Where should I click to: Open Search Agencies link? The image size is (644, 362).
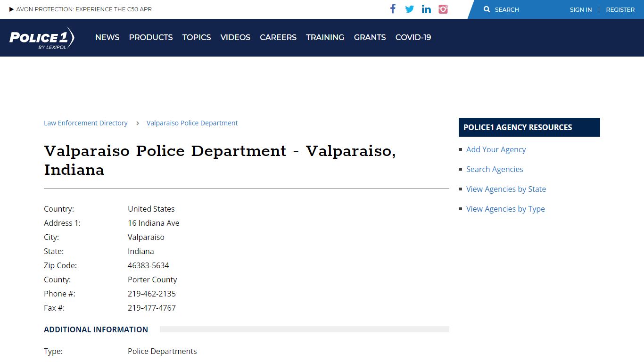coord(495,169)
